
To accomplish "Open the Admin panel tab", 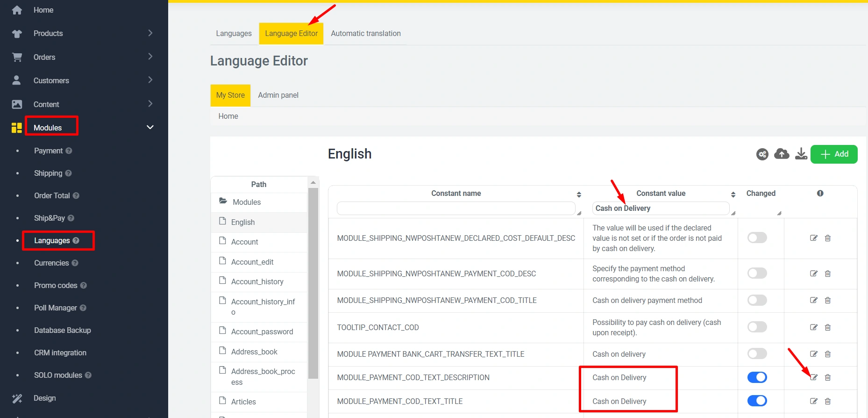I will tap(278, 95).
